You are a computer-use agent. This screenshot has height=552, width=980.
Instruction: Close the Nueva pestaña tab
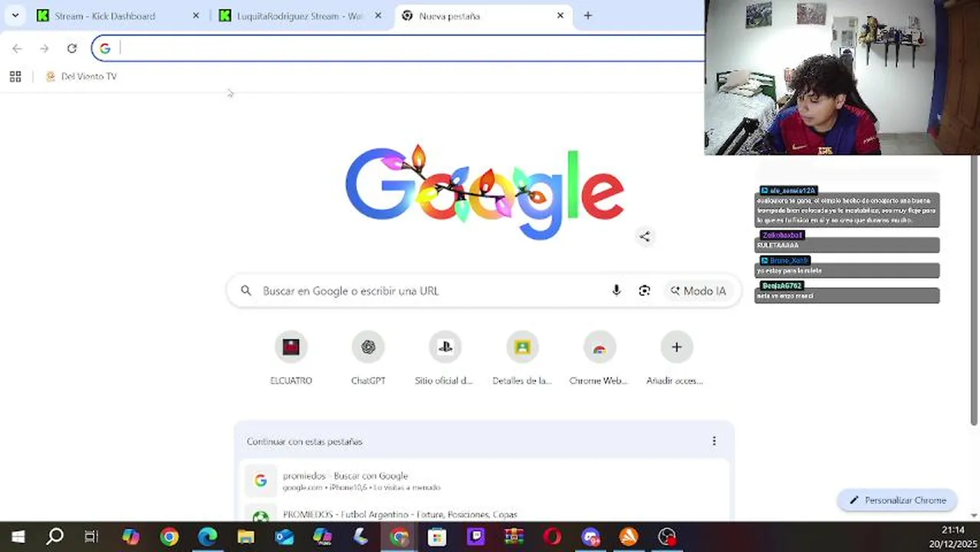tap(560, 15)
